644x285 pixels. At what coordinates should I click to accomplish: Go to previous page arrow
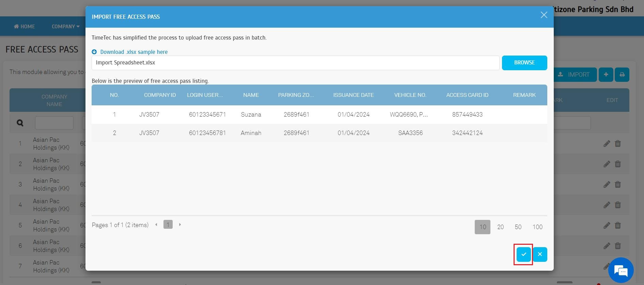pyautogui.click(x=156, y=225)
